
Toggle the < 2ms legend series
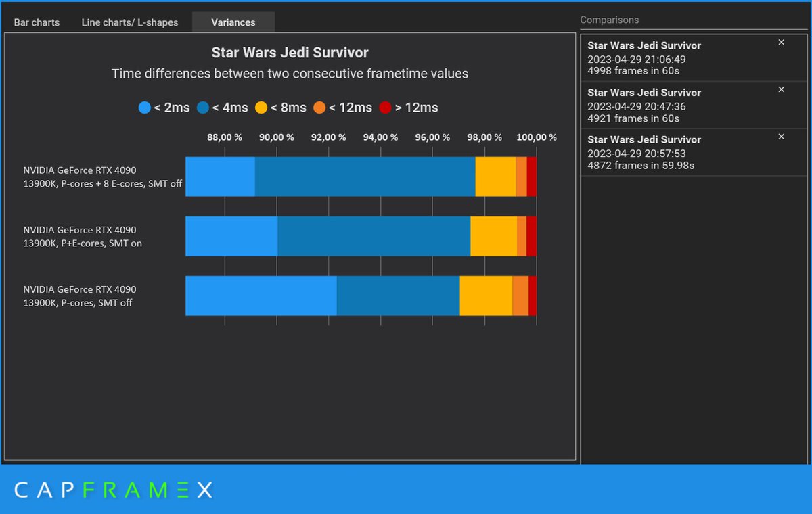pyautogui.click(x=164, y=108)
